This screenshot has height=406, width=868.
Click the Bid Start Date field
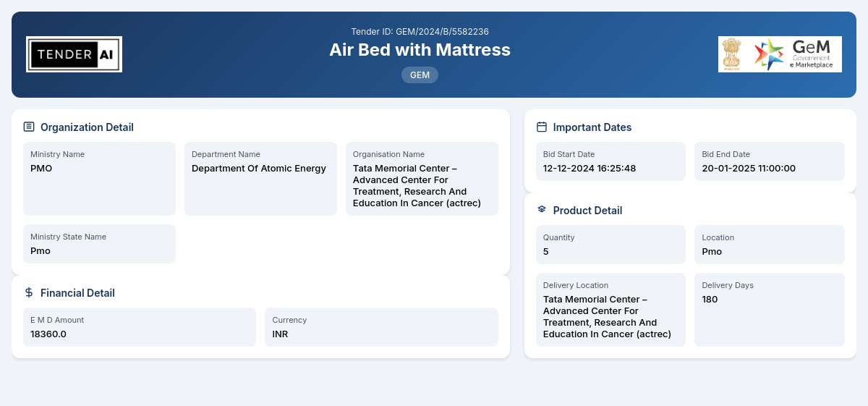coord(610,161)
